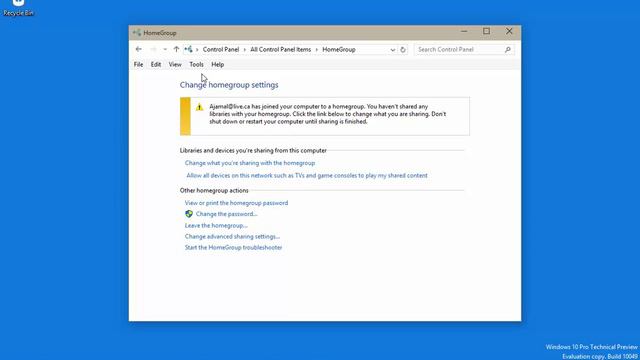Expand the address bar history dropdown
The image size is (640, 360).
pyautogui.click(x=393, y=50)
